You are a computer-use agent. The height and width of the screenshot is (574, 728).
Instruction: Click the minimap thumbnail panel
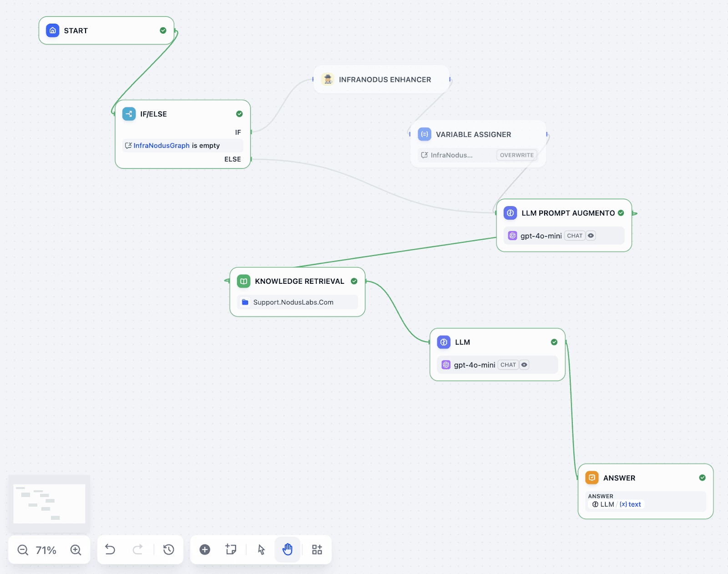tap(49, 504)
